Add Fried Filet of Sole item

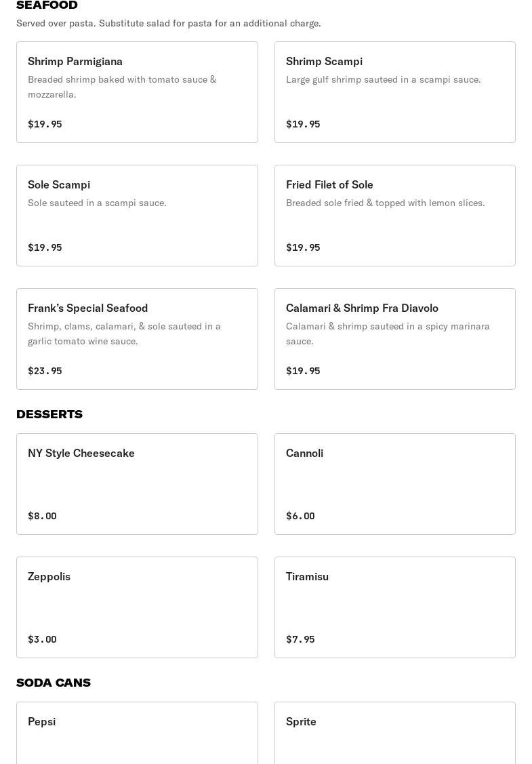point(394,216)
